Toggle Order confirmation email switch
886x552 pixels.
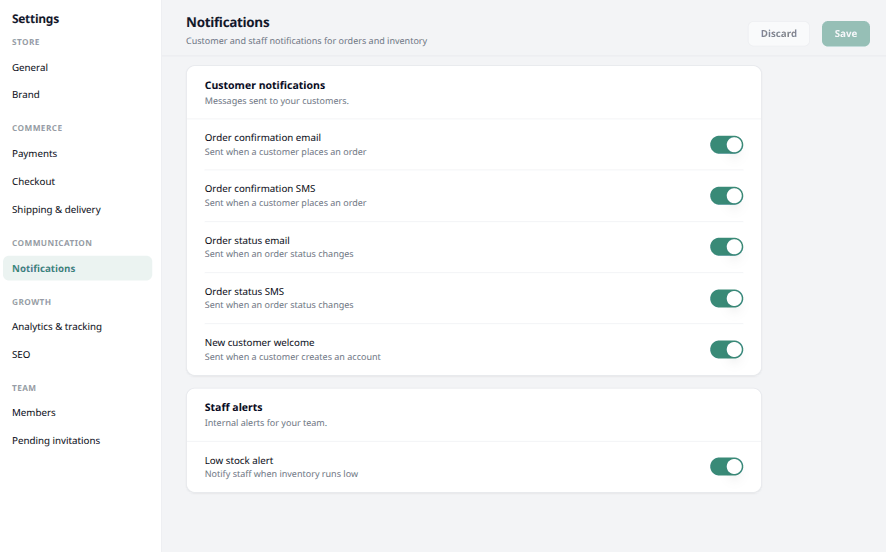click(x=726, y=145)
